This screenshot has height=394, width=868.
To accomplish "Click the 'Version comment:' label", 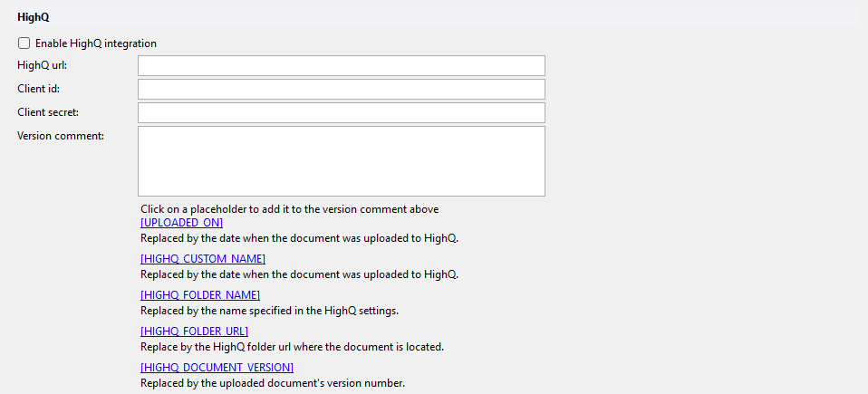I will coord(61,136).
